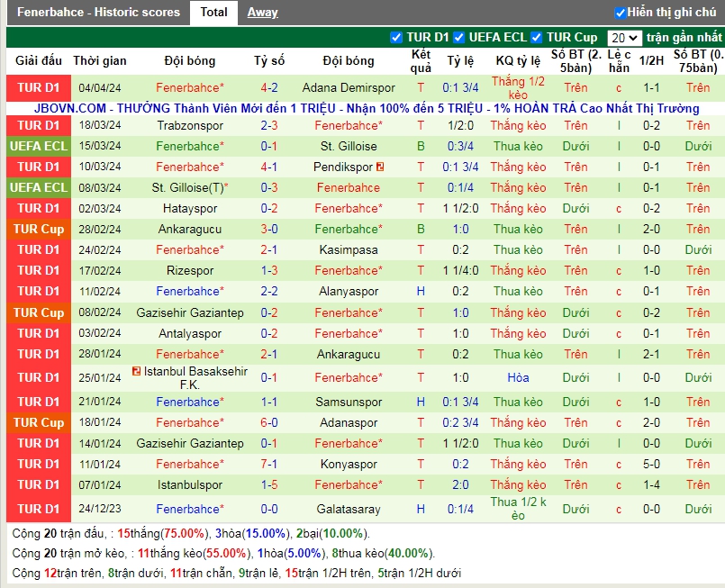Click the Galatasaray team name
725x588 pixels.
click(348, 509)
